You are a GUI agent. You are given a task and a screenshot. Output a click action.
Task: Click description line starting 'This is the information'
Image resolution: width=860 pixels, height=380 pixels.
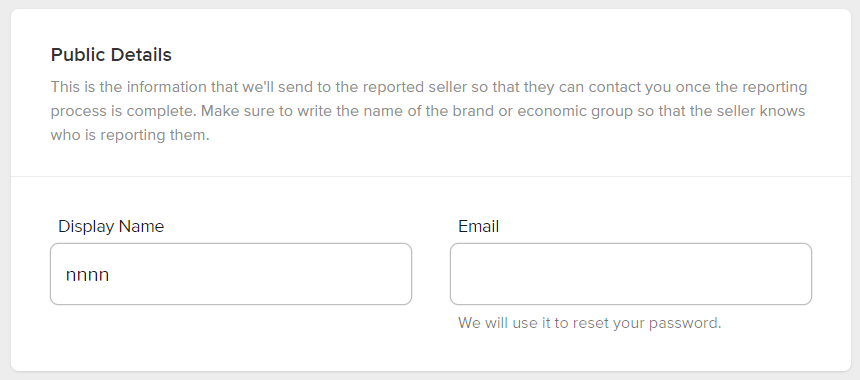tap(429, 87)
